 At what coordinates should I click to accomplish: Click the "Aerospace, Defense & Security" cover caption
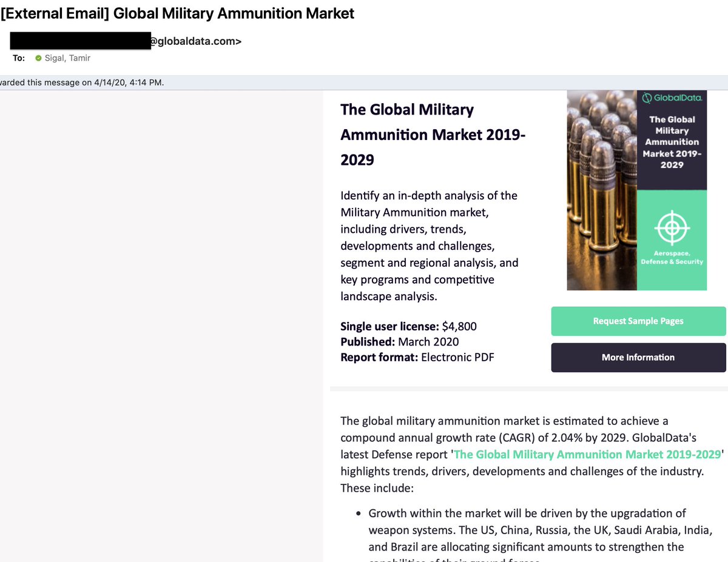pos(672,258)
